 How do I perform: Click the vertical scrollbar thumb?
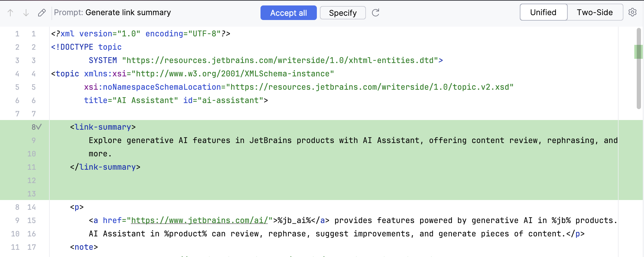pos(639,68)
